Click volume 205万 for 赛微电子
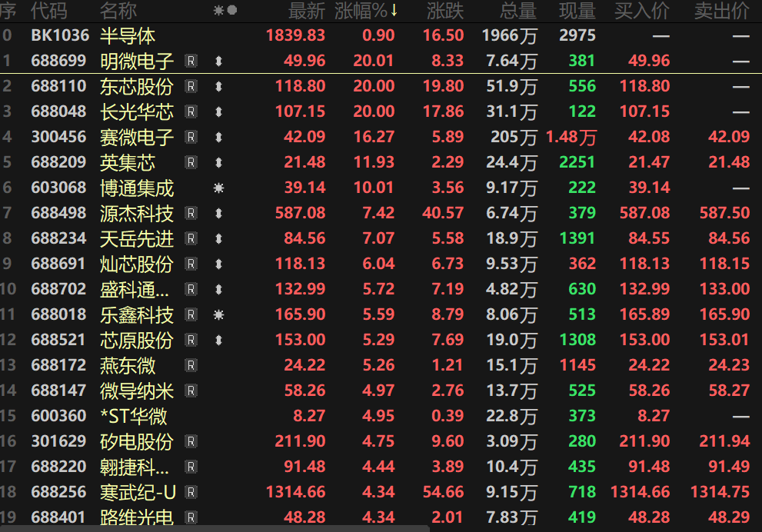The image size is (762, 532). click(x=514, y=138)
